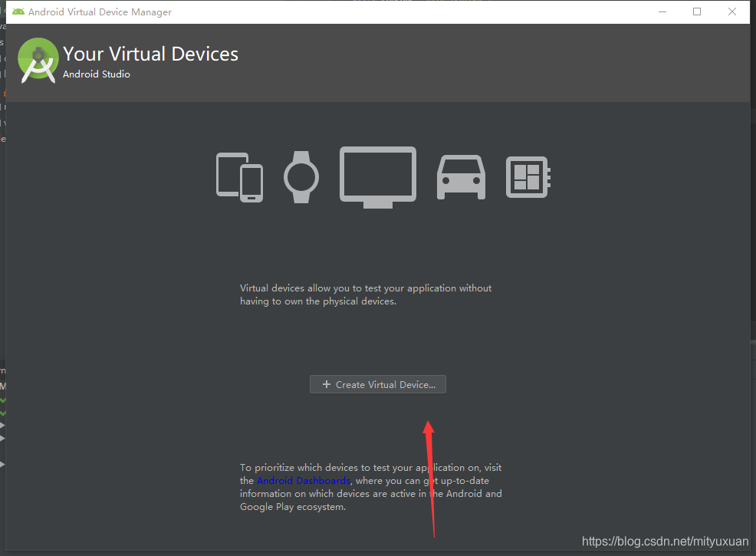Image resolution: width=756 pixels, height=556 pixels.
Task: Click the 'Your Virtual Devices' heading
Action: 150,54
